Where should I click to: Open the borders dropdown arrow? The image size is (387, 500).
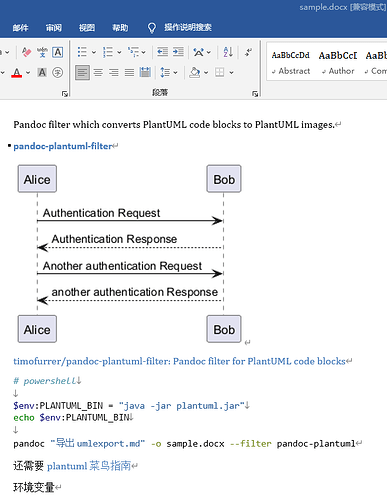pyautogui.click(x=231, y=72)
